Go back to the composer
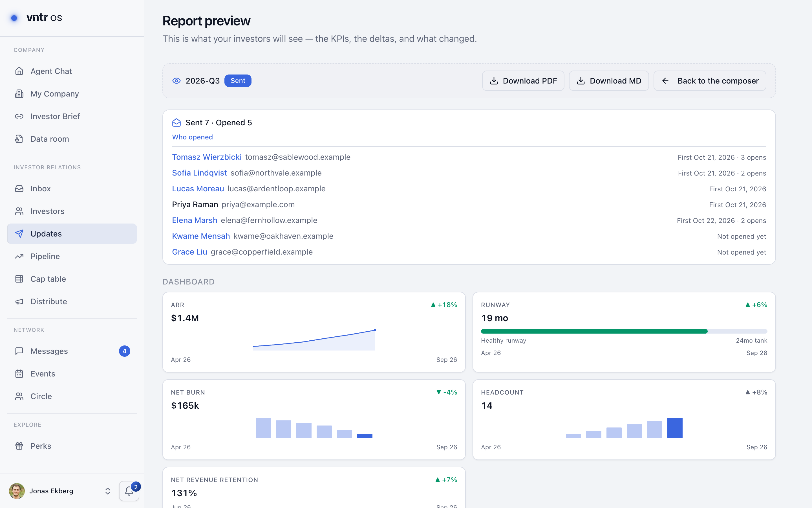Viewport: 812px width, 508px height. tap(710, 81)
